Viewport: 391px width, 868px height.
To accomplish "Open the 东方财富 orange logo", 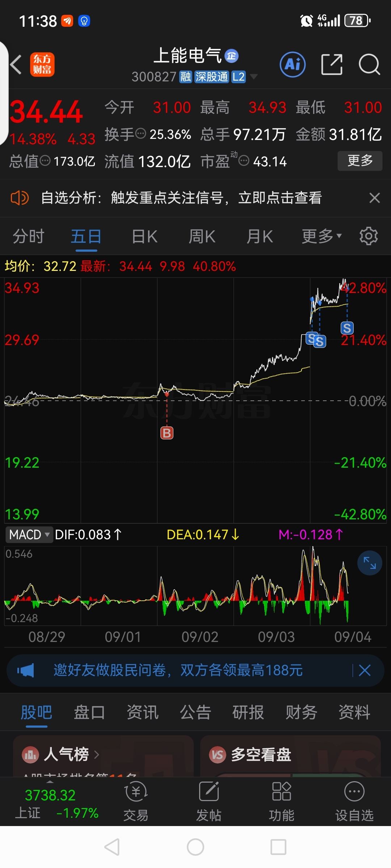I will point(42,64).
